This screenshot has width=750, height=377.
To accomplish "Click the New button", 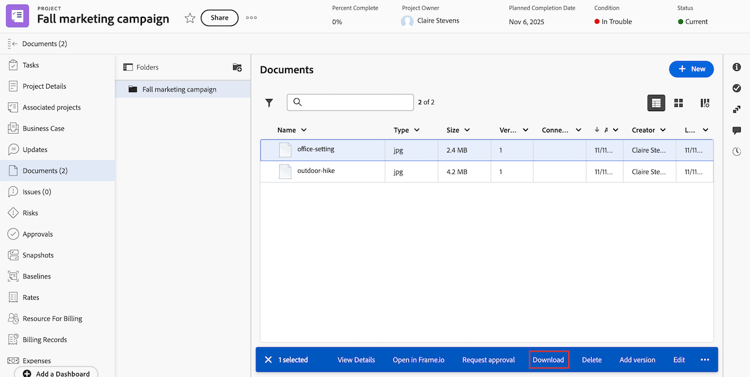I will [x=691, y=69].
